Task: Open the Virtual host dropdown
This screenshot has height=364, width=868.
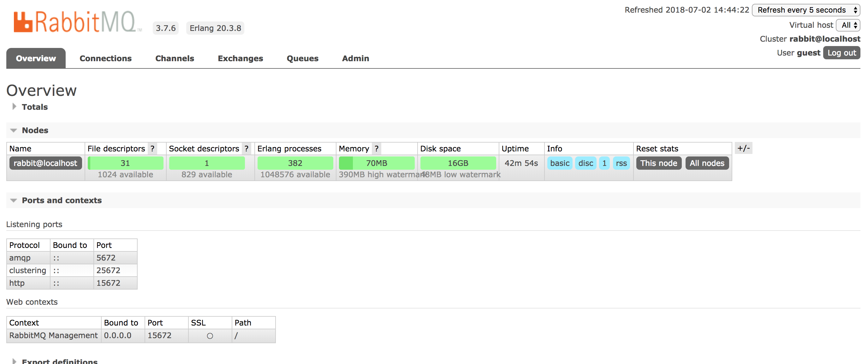Action: pos(848,25)
